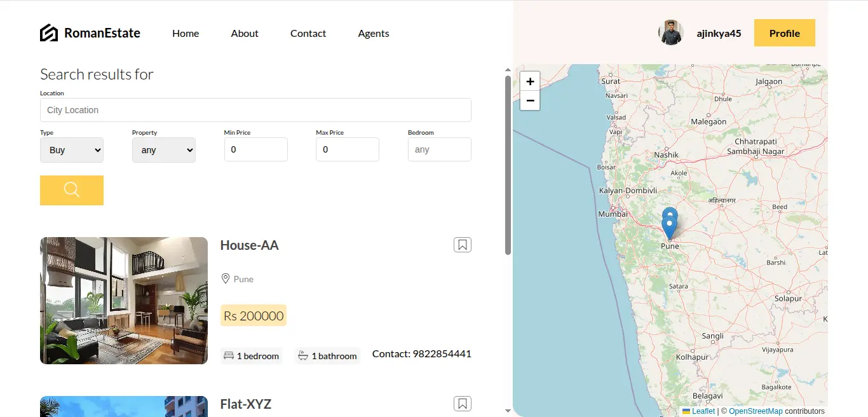Click the ajinkya45 username
The height and width of the screenshot is (417, 868).
coord(719,34)
